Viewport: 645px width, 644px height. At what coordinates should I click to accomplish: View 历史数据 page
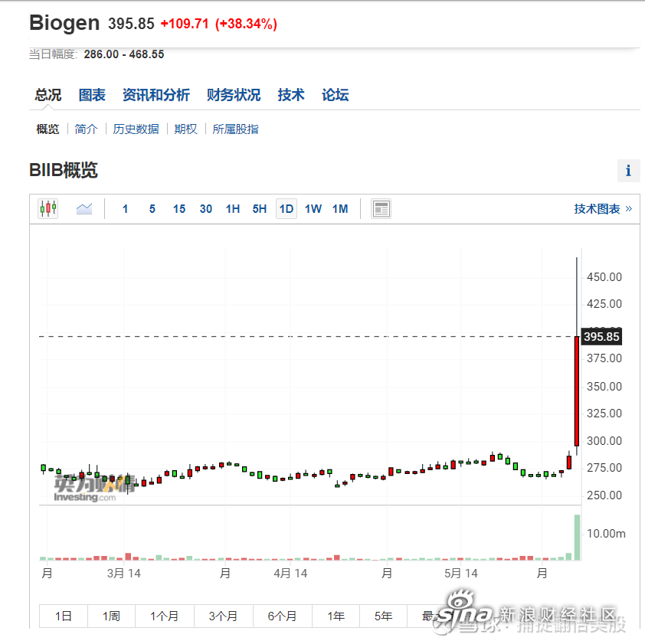click(136, 129)
